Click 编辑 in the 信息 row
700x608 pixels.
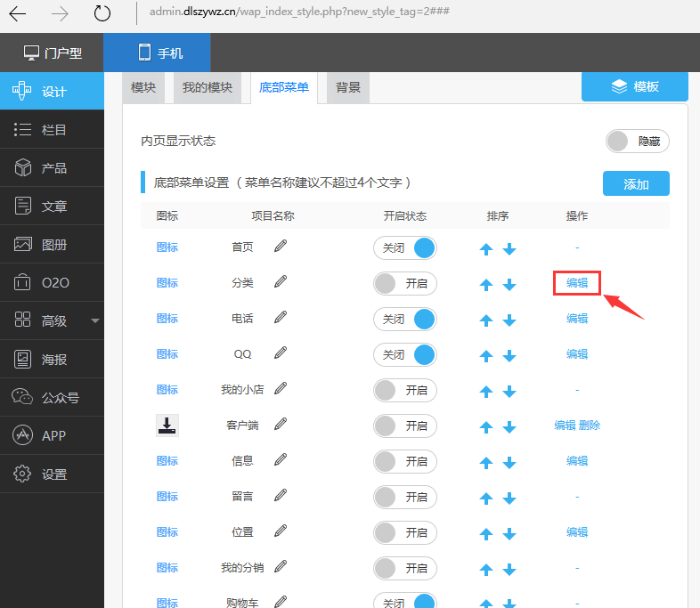(577, 461)
